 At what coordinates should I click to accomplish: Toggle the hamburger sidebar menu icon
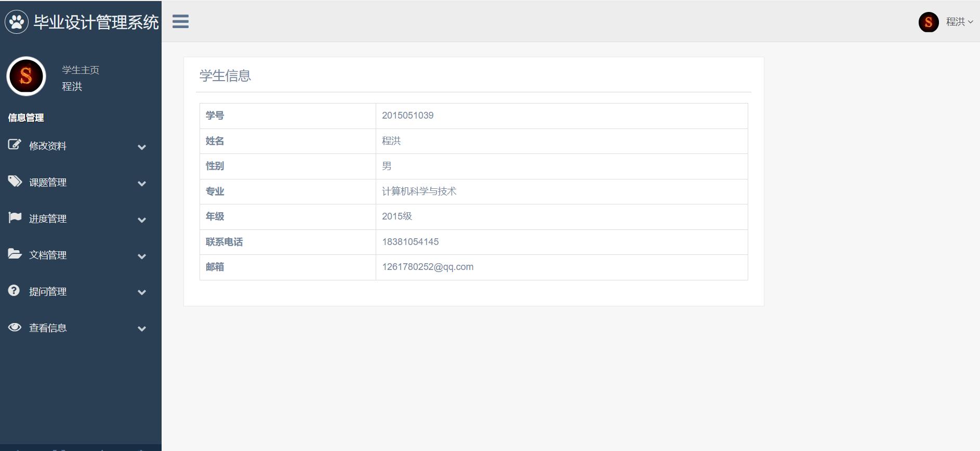180,21
